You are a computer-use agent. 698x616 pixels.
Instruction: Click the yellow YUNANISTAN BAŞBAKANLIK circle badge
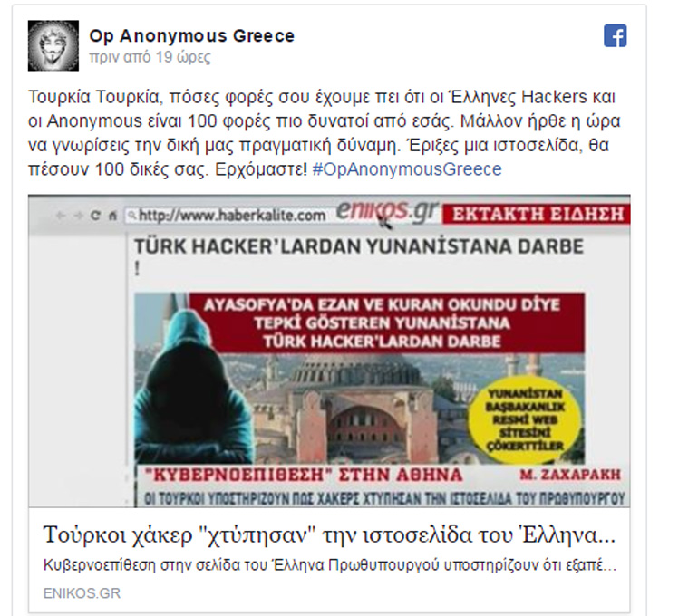pos(524,419)
